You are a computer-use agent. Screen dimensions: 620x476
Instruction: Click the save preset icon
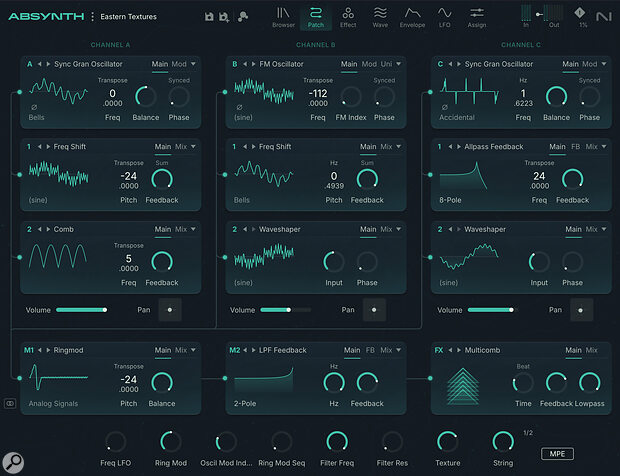coord(209,17)
